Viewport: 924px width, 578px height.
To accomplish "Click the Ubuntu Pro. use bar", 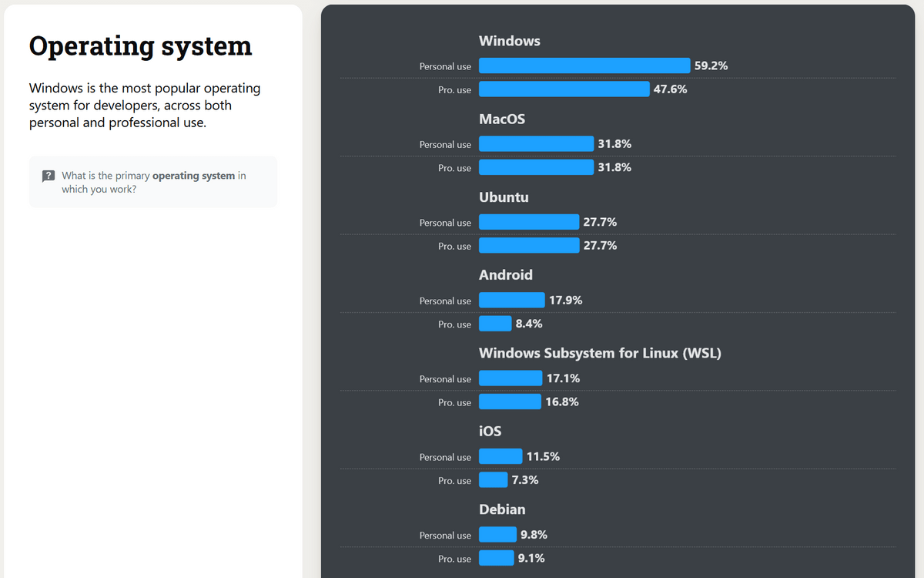I will pyautogui.click(x=529, y=246).
